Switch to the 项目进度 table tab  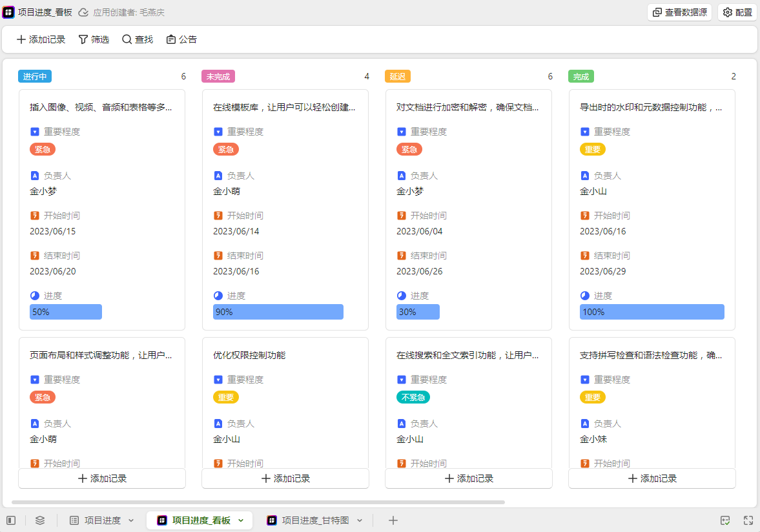(102, 520)
